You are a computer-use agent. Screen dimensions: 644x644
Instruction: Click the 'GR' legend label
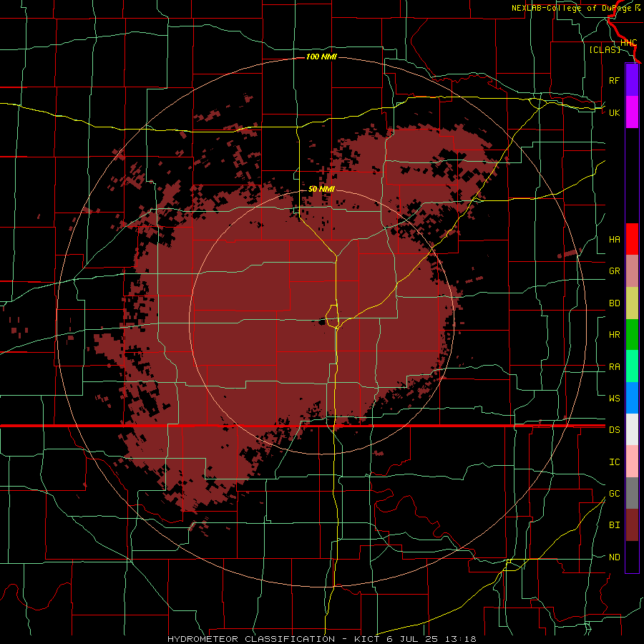[x=614, y=271]
